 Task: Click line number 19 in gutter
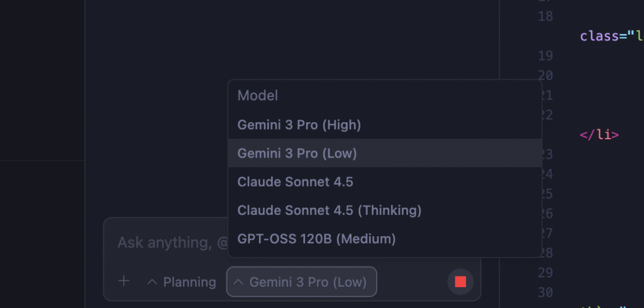(545, 56)
